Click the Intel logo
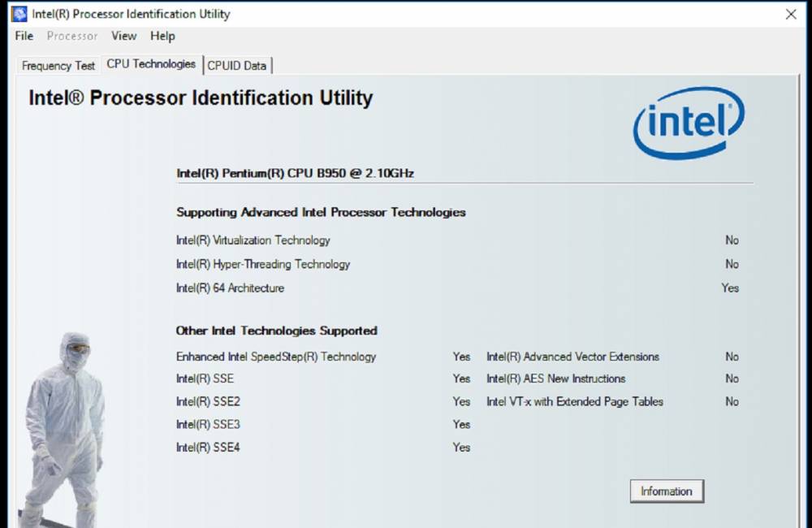 689,123
